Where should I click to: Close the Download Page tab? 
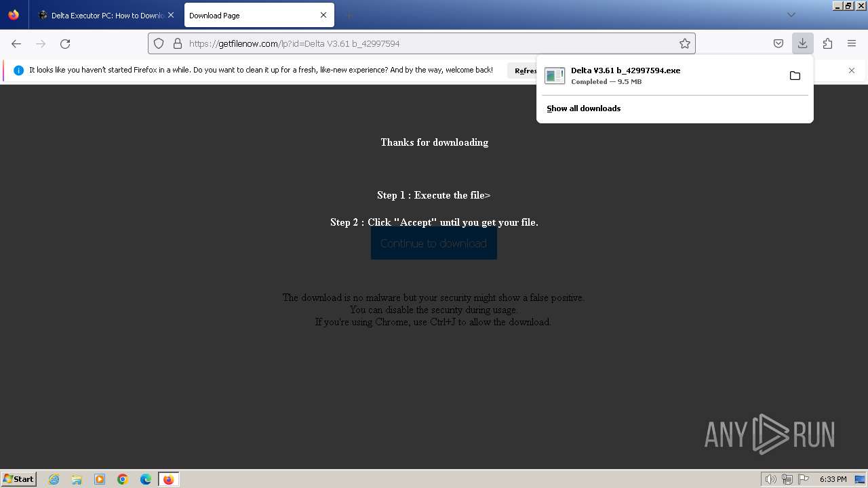click(323, 15)
